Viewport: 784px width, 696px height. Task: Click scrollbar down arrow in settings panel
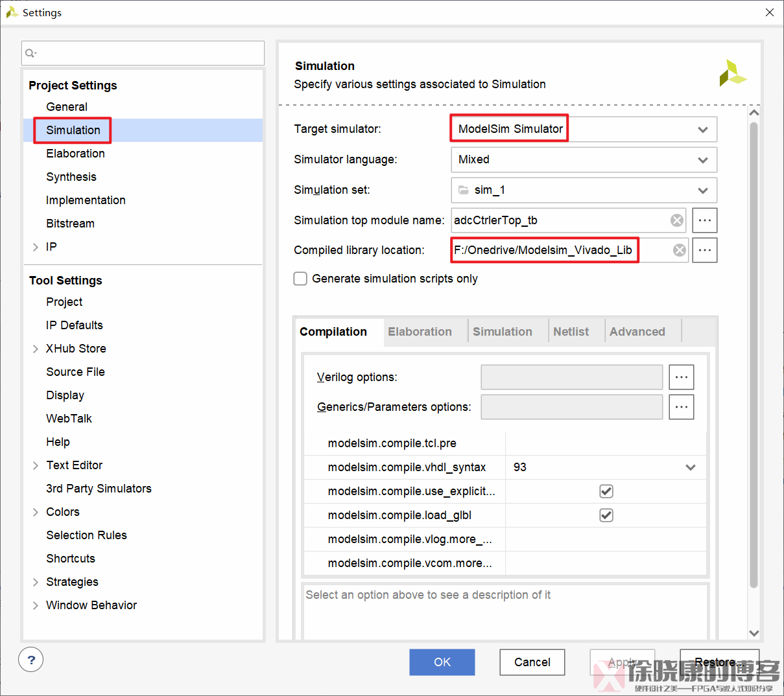(x=754, y=632)
